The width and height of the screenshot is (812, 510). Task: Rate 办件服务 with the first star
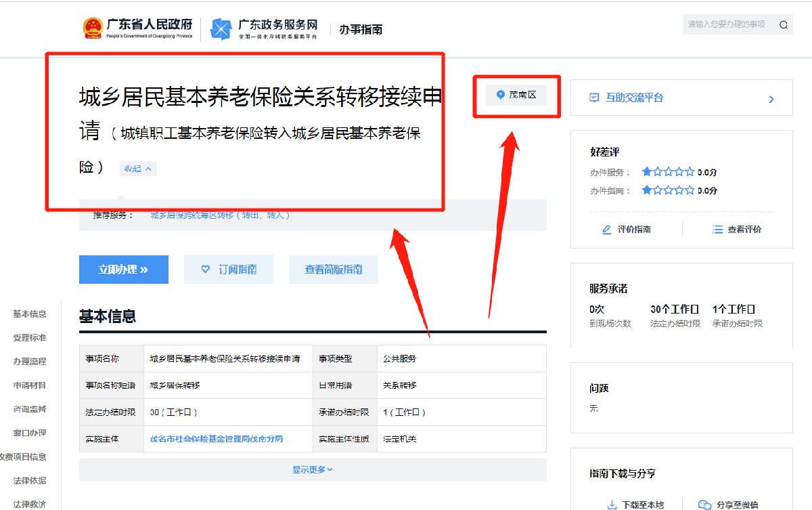(x=646, y=172)
